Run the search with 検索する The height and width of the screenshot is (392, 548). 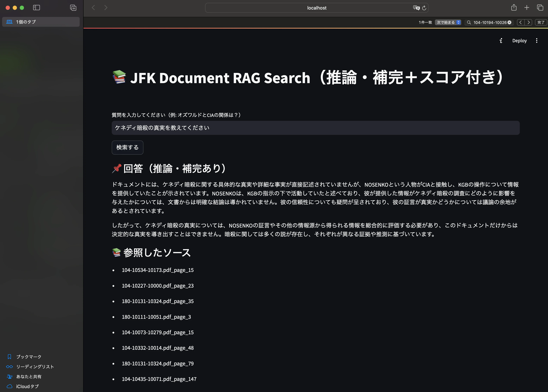click(x=128, y=147)
